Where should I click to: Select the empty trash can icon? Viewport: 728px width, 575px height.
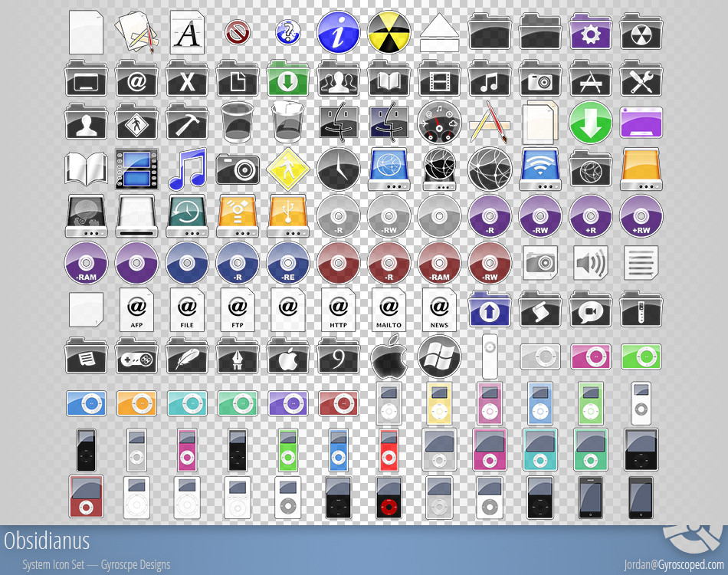pos(238,122)
